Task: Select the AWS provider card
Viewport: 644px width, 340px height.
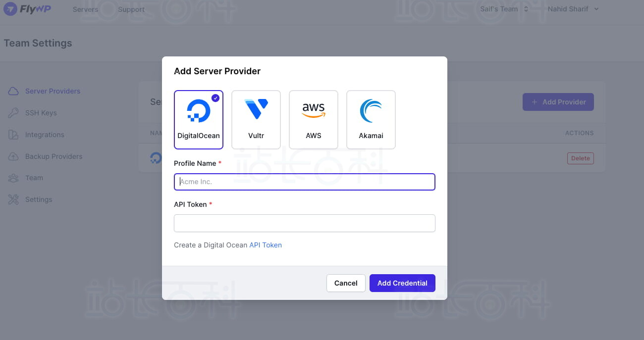Action: 314,120
